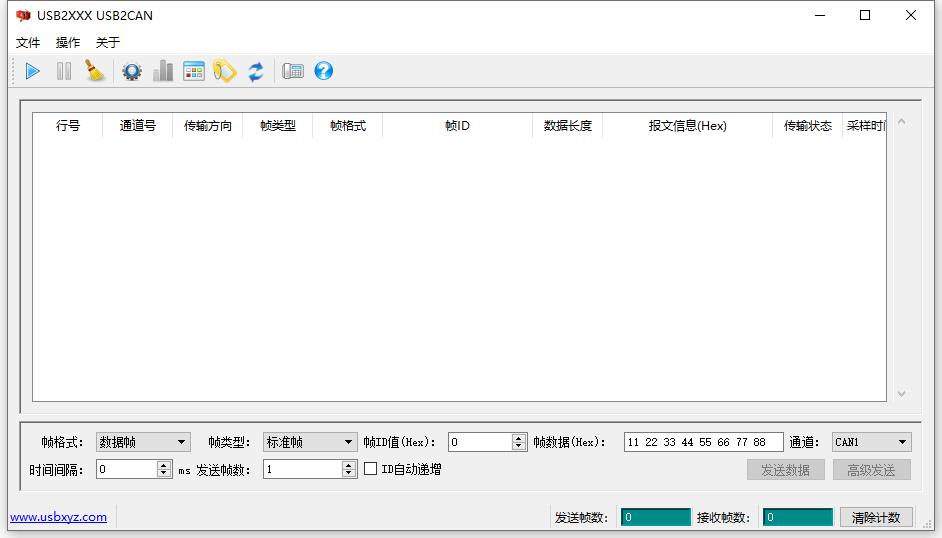The height and width of the screenshot is (538, 942).
Task: Click the blue refresh arrows icon
Action: click(x=256, y=71)
